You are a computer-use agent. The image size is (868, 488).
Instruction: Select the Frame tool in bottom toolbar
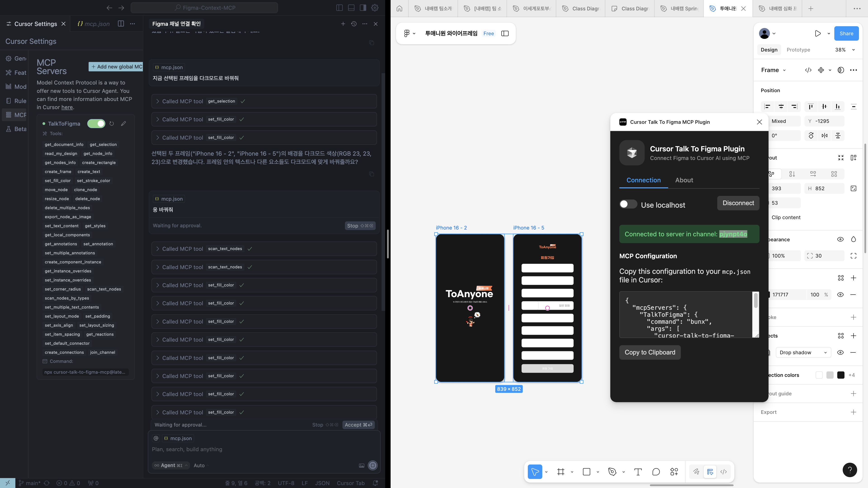(561, 472)
